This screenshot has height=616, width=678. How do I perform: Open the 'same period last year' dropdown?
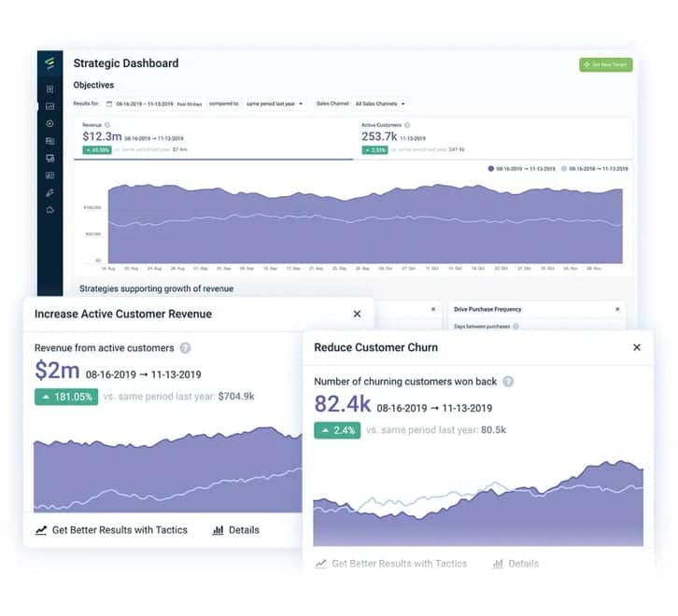(275, 104)
